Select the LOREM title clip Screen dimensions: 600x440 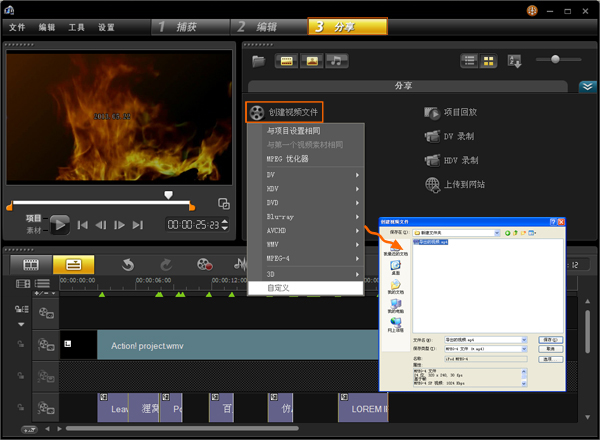[x=364, y=408]
